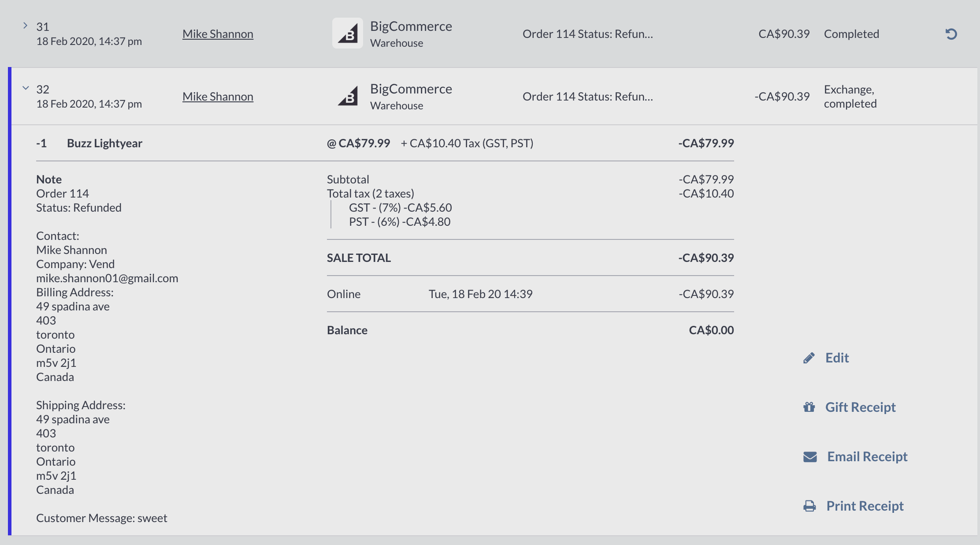Image resolution: width=980 pixels, height=545 pixels.
Task: Click Print Receipt text button
Action: [865, 506]
